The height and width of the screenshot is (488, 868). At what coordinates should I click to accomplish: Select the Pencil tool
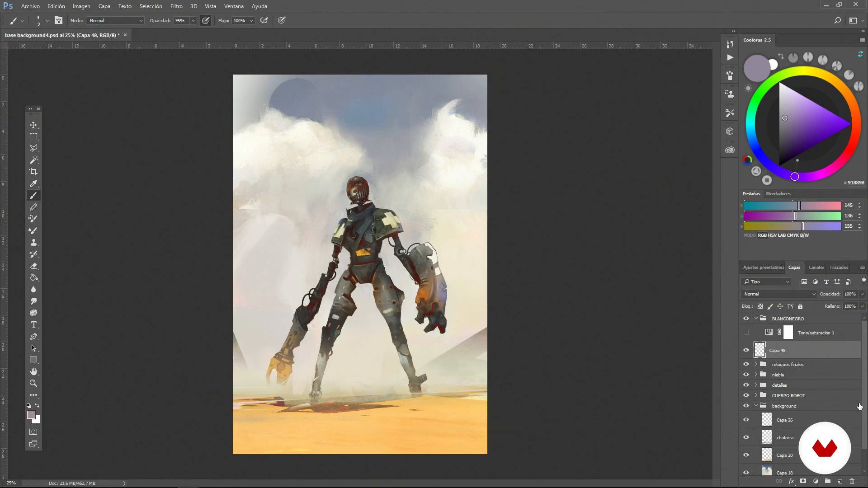pyautogui.click(x=33, y=207)
